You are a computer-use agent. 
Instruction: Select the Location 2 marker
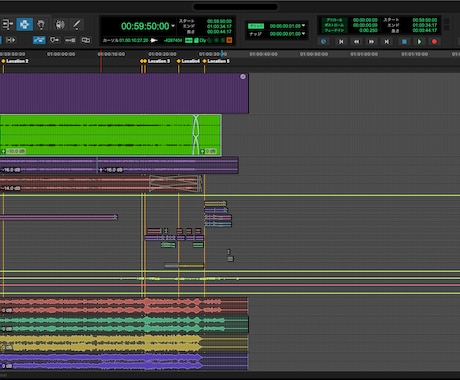pos(15,61)
